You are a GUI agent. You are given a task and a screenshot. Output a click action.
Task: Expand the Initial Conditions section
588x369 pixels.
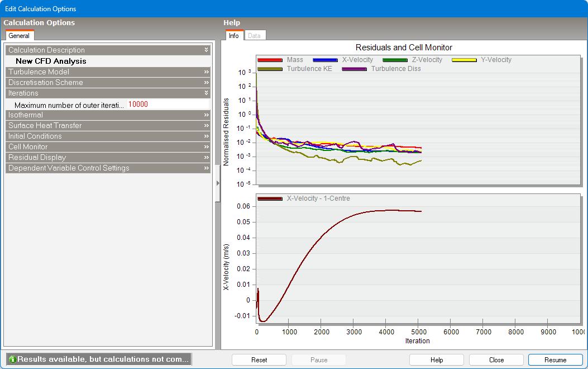(206, 136)
